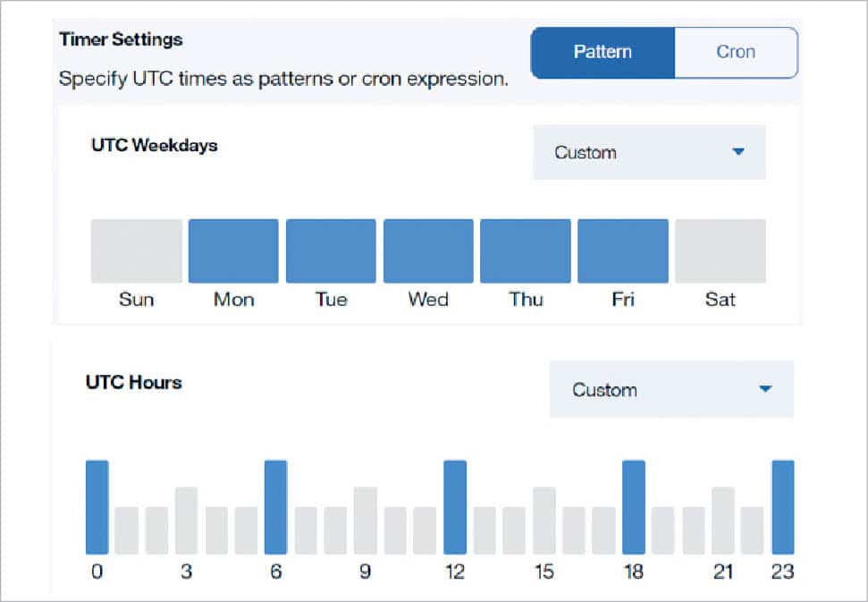Screen dimensions: 868x602
Task: Turn off the Thu weekday block
Action: [526, 251]
